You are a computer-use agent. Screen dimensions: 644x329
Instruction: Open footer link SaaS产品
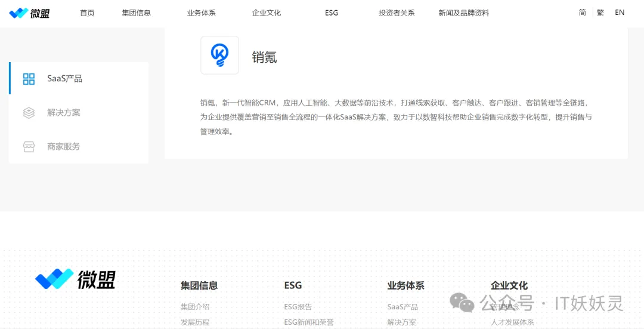pos(402,307)
